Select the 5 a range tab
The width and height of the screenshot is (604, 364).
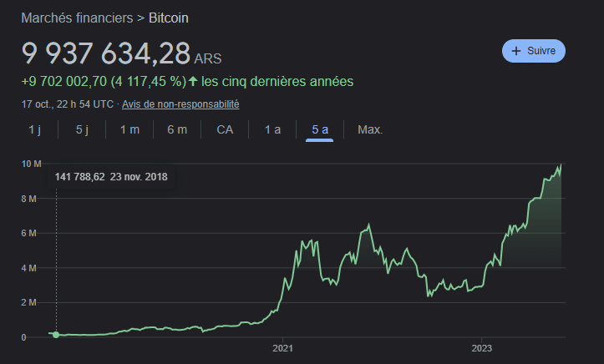(x=320, y=129)
